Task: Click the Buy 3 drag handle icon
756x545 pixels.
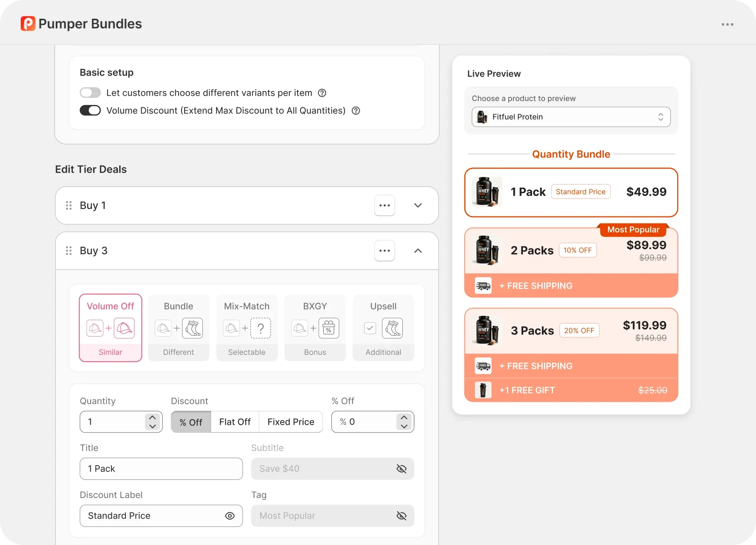Action: (x=69, y=251)
